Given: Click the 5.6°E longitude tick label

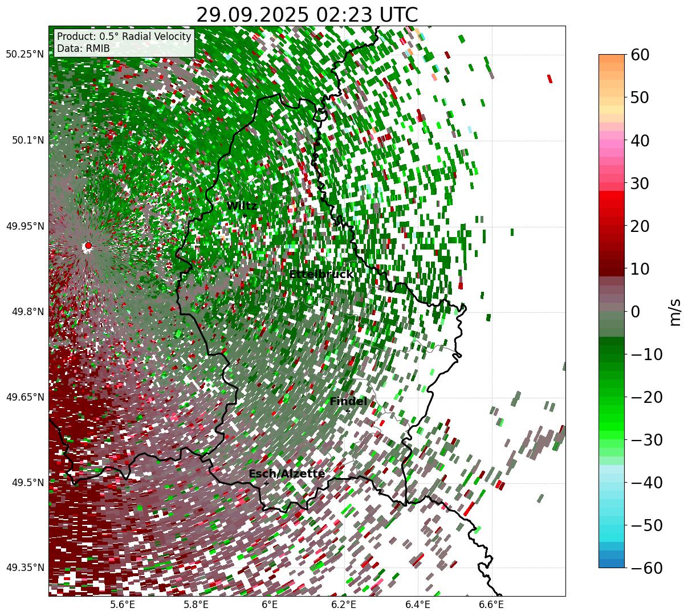Looking at the screenshot, I should coord(123,604).
